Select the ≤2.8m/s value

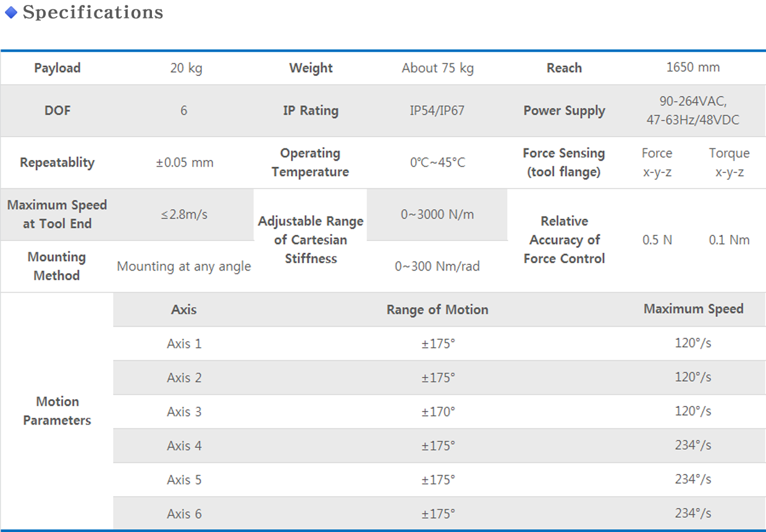coord(184,214)
